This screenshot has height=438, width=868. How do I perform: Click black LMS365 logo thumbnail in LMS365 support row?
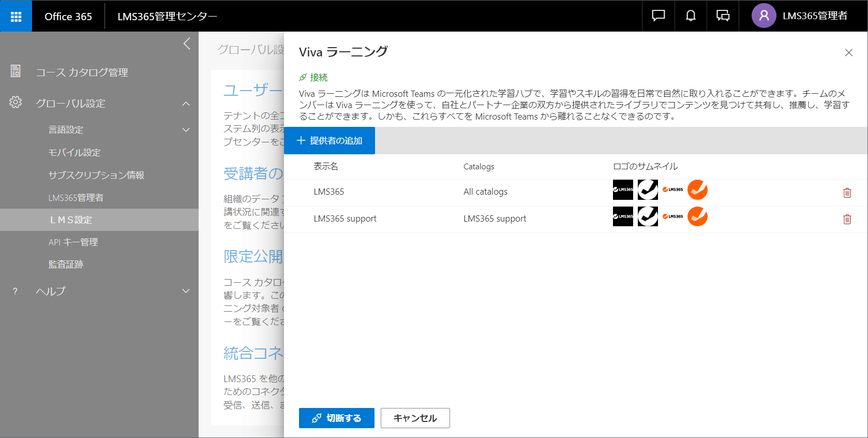tap(623, 216)
